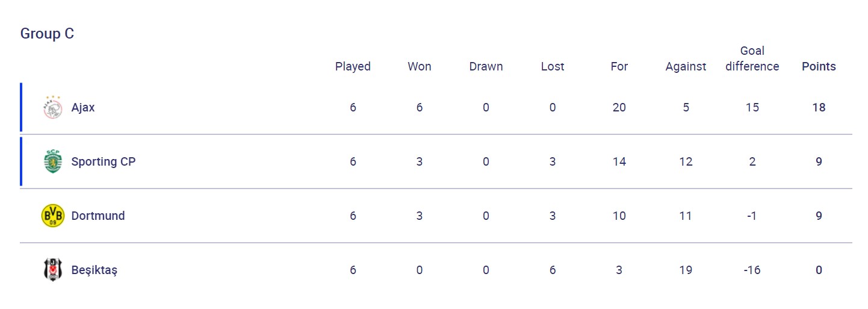
Task: Click the Points column header
Action: click(819, 66)
